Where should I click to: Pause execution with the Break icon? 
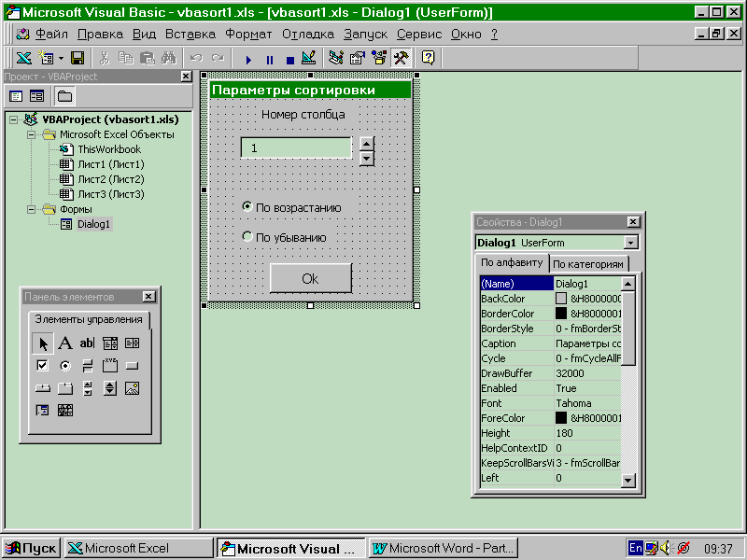click(270, 60)
